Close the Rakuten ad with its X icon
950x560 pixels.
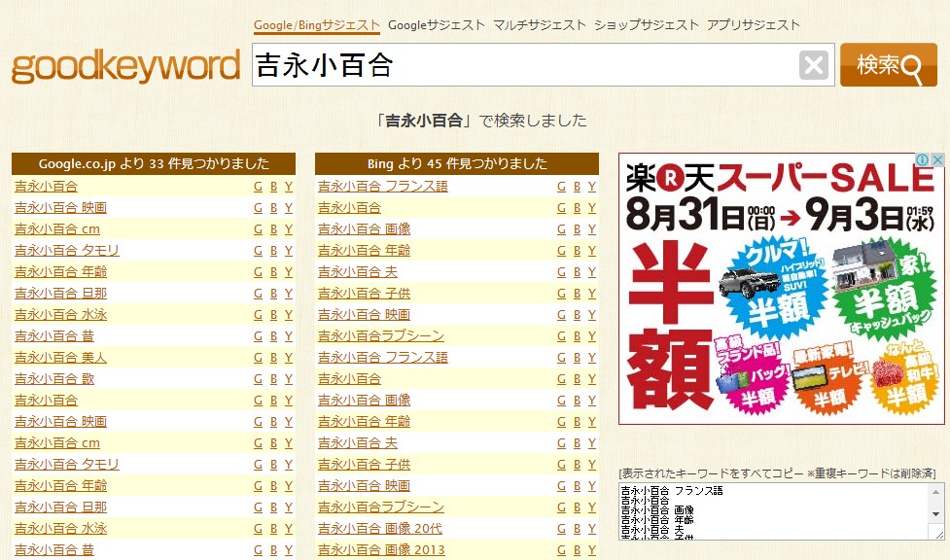937,160
